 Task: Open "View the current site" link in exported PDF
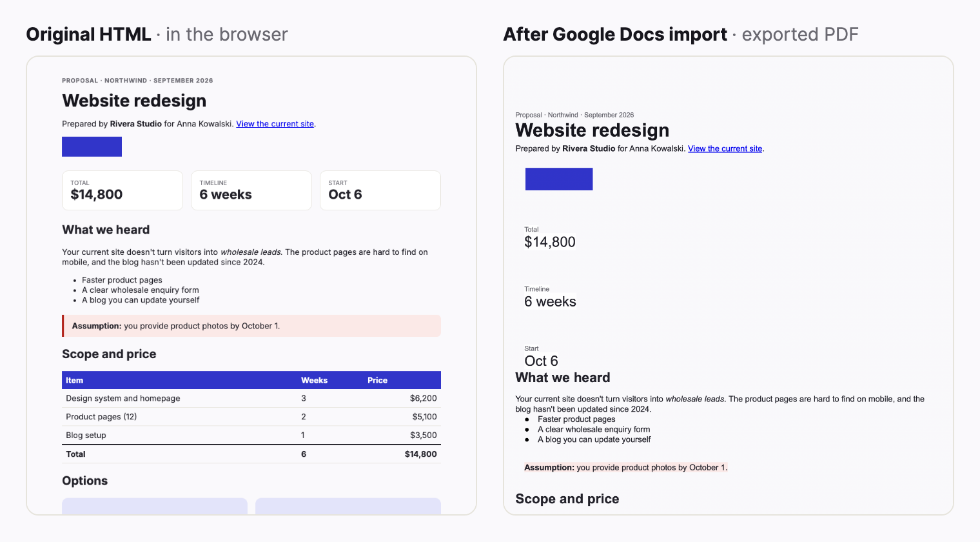pos(725,148)
